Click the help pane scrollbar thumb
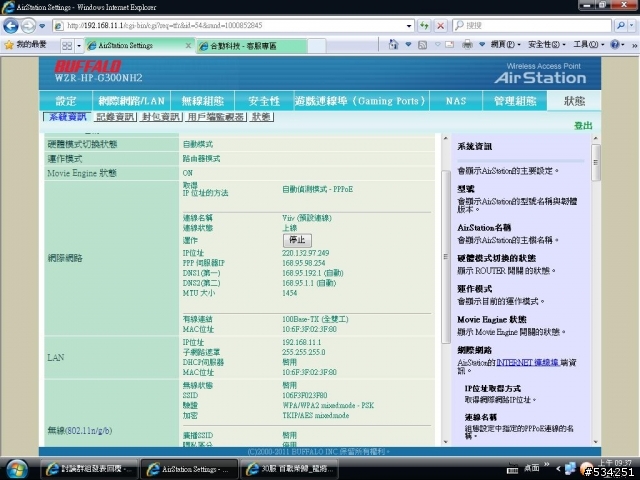640x480 pixels. click(x=596, y=162)
